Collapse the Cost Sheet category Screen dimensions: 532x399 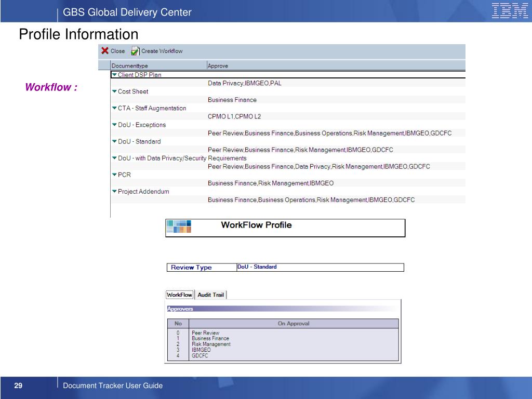(114, 91)
